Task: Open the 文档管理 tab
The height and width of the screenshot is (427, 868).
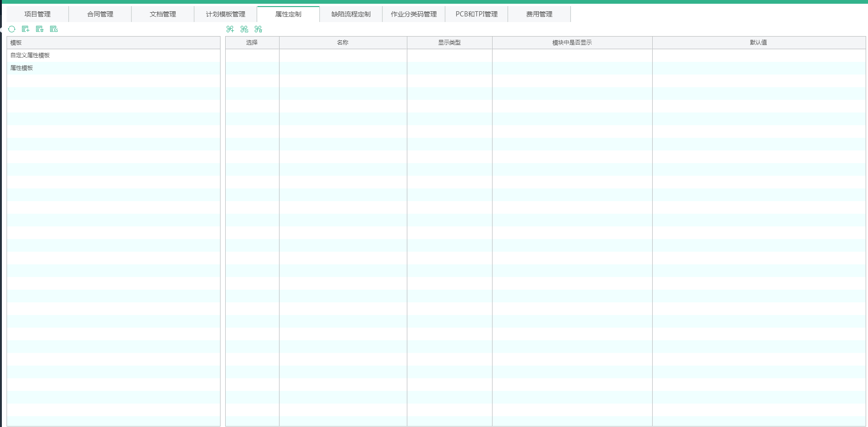Action: coord(163,14)
